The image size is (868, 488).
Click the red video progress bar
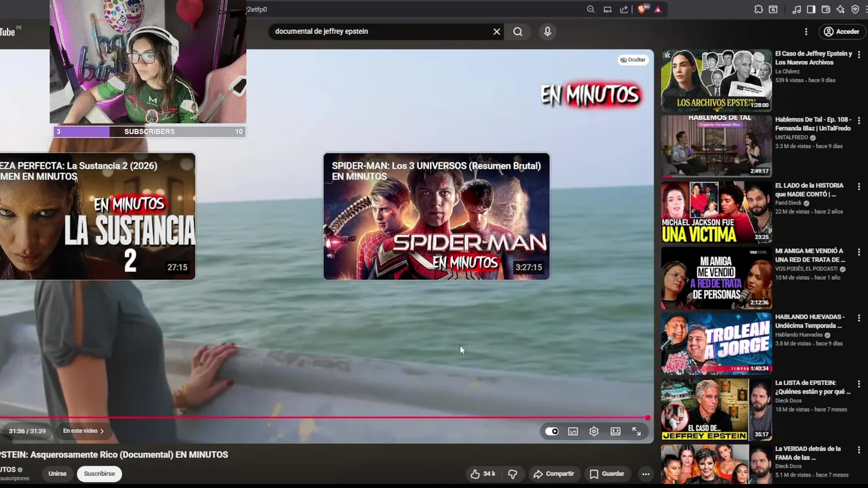point(324,418)
